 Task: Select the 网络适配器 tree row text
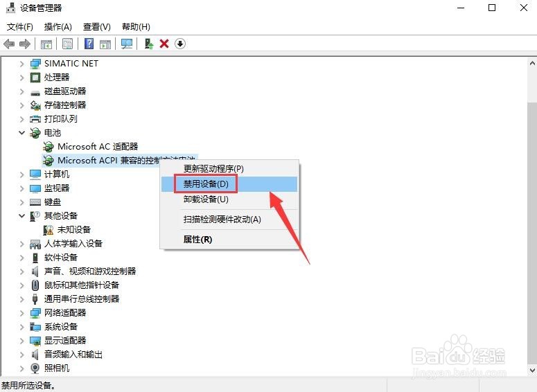pos(65,313)
